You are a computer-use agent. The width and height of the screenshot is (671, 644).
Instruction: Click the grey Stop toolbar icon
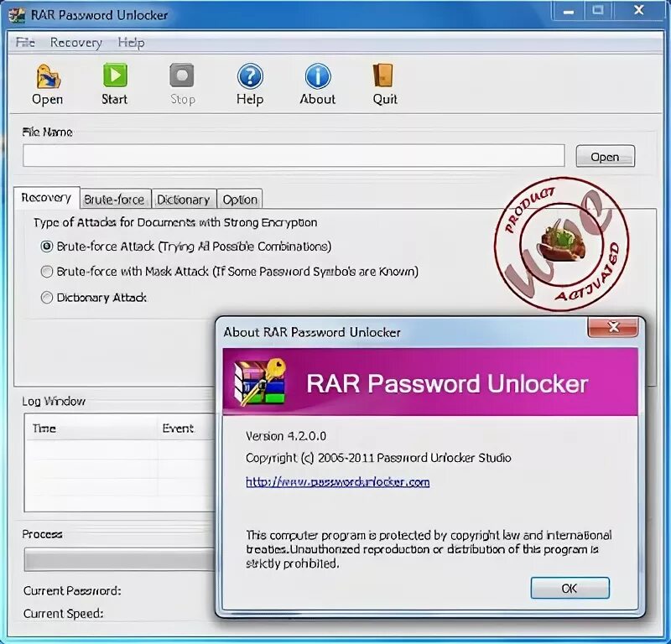[x=182, y=75]
